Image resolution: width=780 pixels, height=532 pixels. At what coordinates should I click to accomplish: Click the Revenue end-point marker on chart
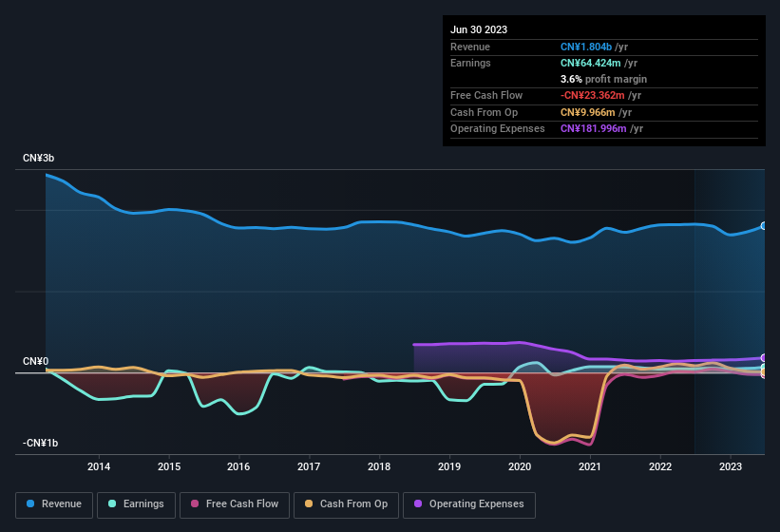click(764, 226)
